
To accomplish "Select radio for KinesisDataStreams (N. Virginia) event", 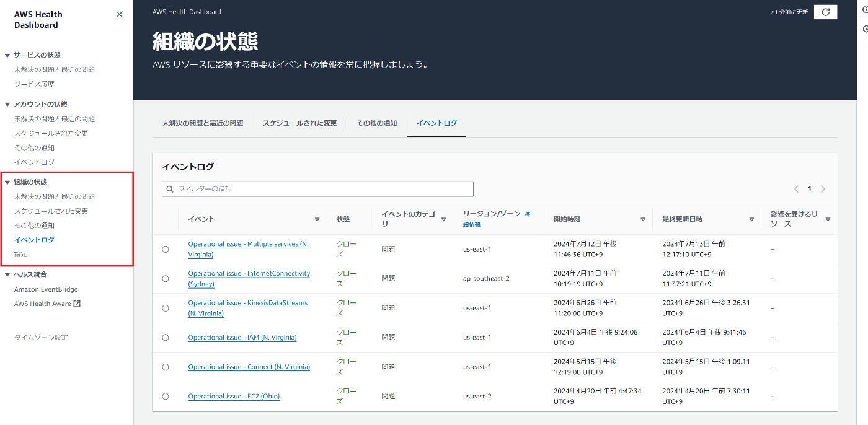I will 166,308.
